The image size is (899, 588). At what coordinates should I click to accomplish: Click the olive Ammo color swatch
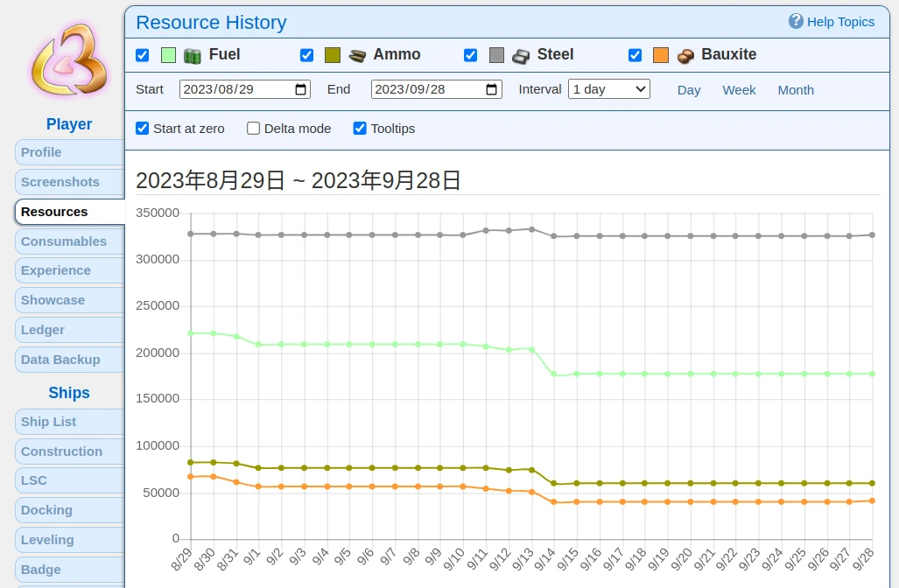pos(333,55)
